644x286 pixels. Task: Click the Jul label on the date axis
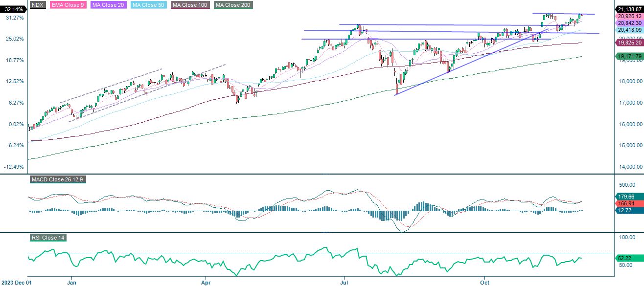coord(344,283)
